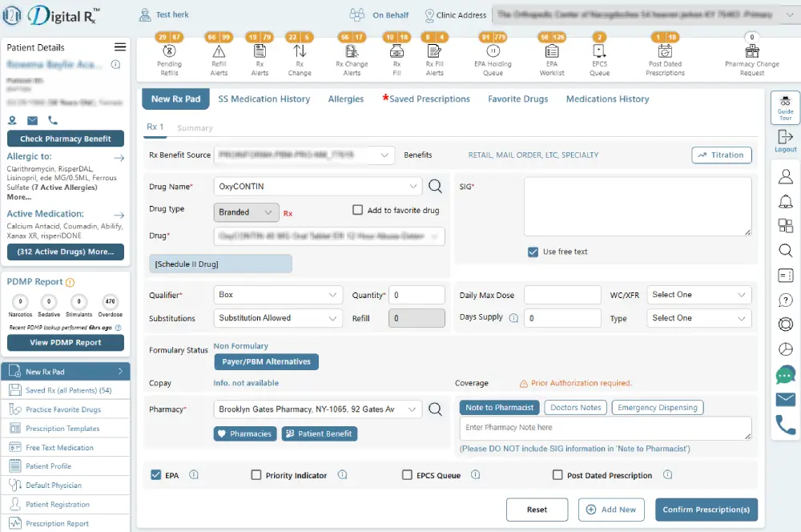Screen dimensions: 801x532
Task: Open Pharmacy selection dropdown
Action: (x=318, y=409)
